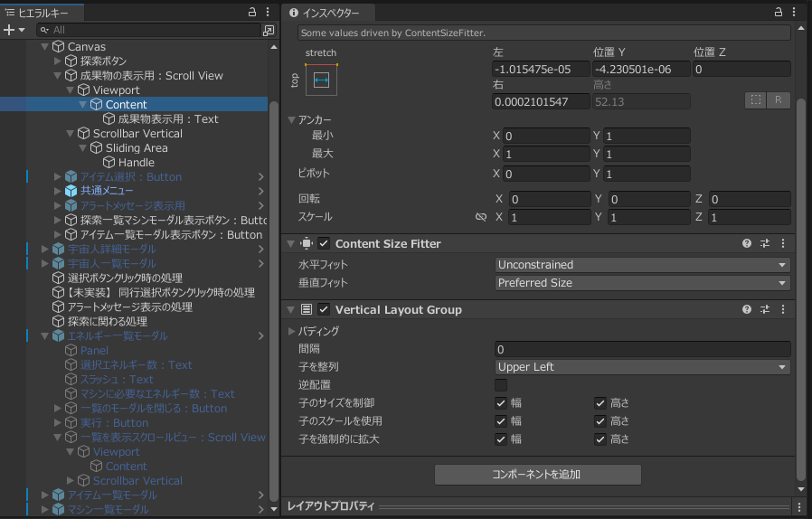Expand the 探索ボタン tree node
Image resolution: width=812 pixels, height=519 pixels.
pyautogui.click(x=58, y=61)
